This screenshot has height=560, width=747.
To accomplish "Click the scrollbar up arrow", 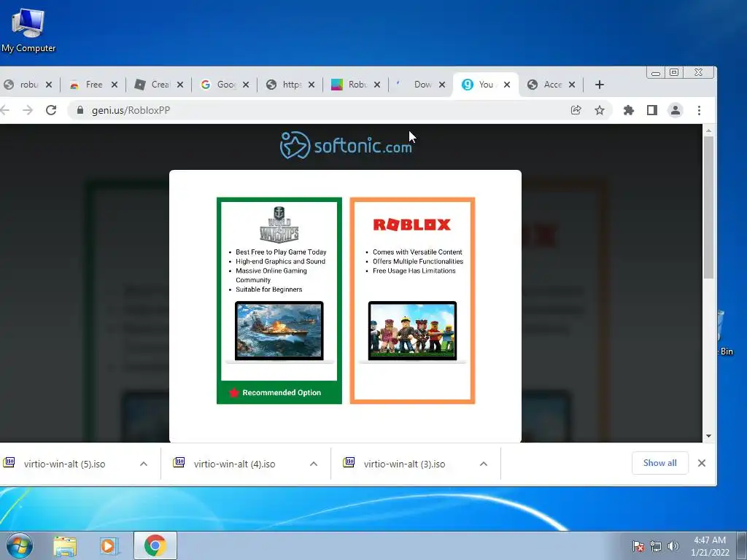I will (708, 130).
